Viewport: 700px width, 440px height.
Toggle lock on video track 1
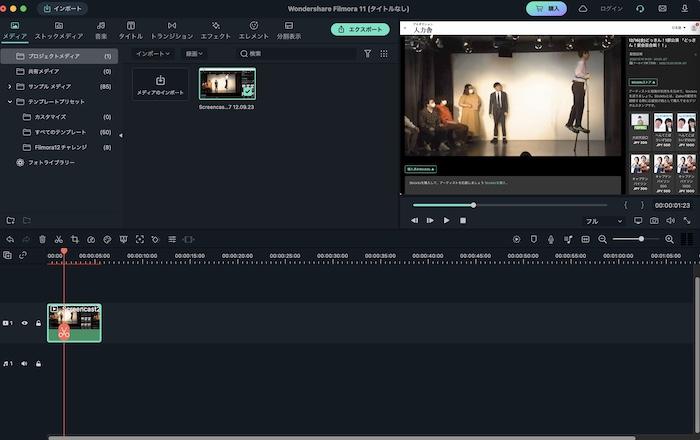click(38, 323)
